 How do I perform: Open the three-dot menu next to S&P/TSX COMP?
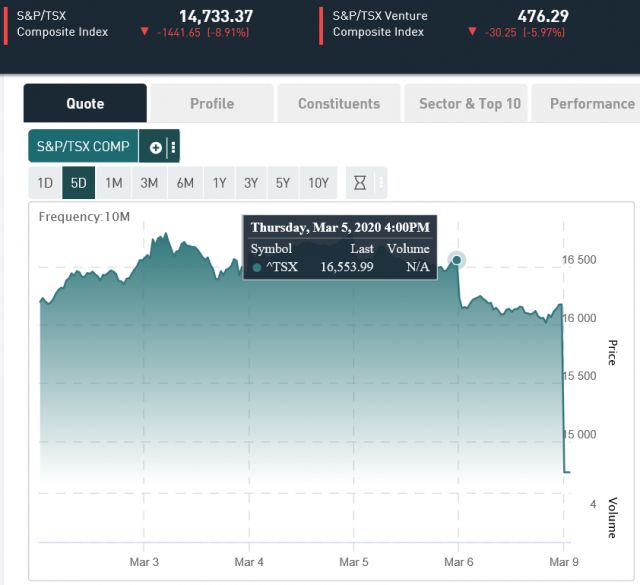coord(173,147)
